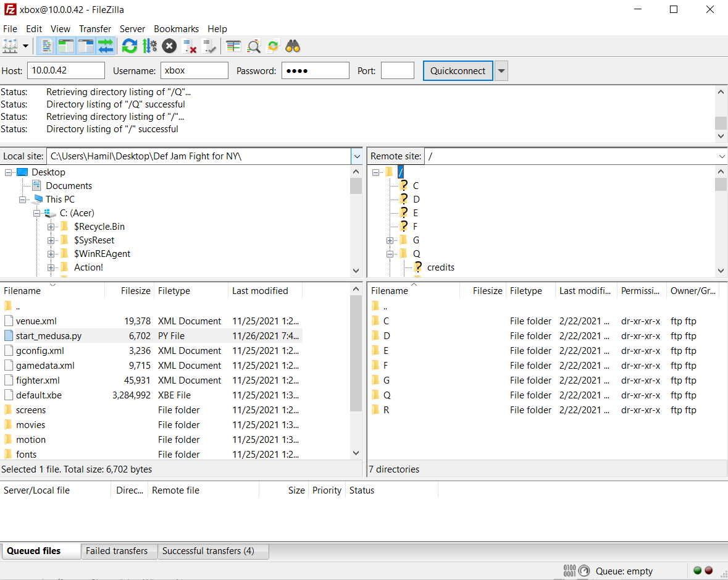
Task: Expand the $Recycle.Bin folder
Action: click(x=51, y=227)
